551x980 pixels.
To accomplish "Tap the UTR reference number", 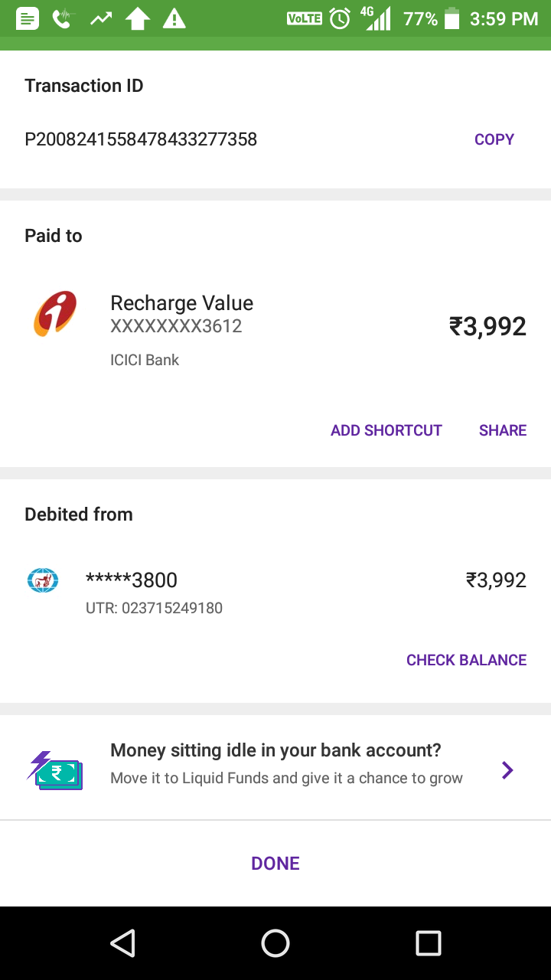I will click(154, 609).
